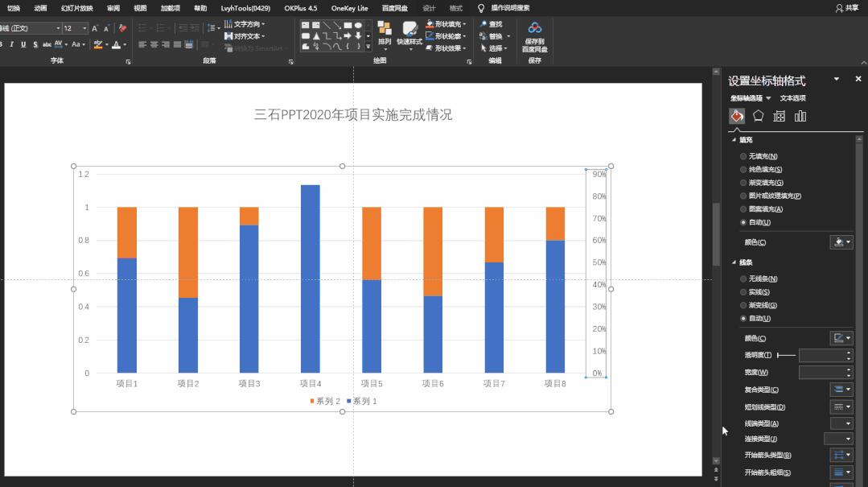868x487 pixels.
Task: Click 保存到百度网盘 save icon
Action: point(534,36)
